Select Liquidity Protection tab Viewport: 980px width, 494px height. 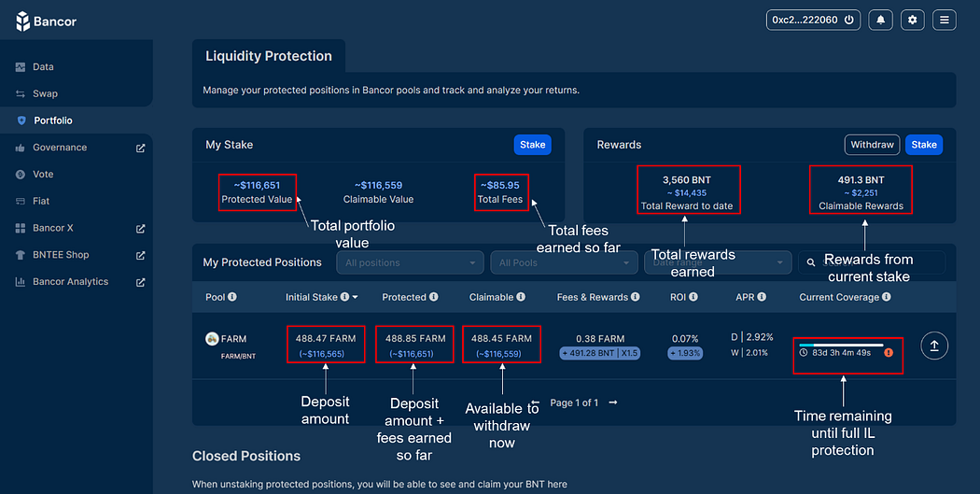269,56
